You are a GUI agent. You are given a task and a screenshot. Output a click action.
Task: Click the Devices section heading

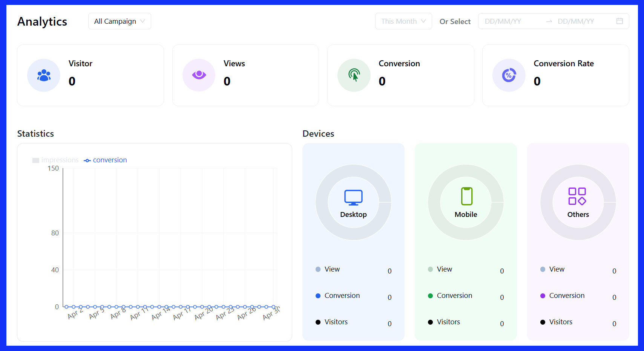coord(318,134)
